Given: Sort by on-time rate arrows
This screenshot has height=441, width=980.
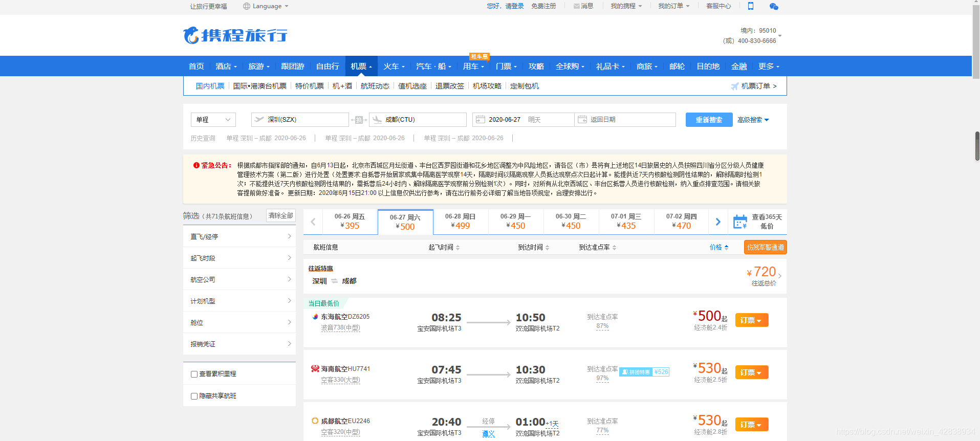Looking at the screenshot, I should 614,248.
